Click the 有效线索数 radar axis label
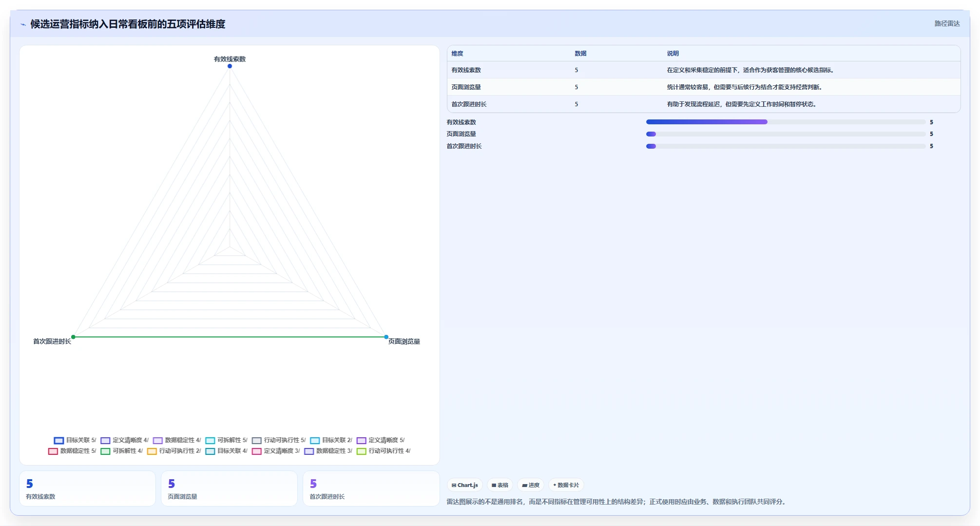The height and width of the screenshot is (526, 980). [x=230, y=59]
